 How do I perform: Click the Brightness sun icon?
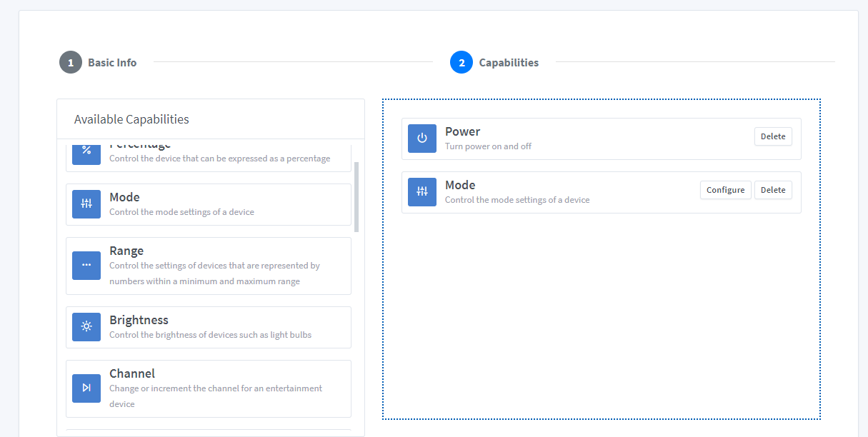point(86,327)
